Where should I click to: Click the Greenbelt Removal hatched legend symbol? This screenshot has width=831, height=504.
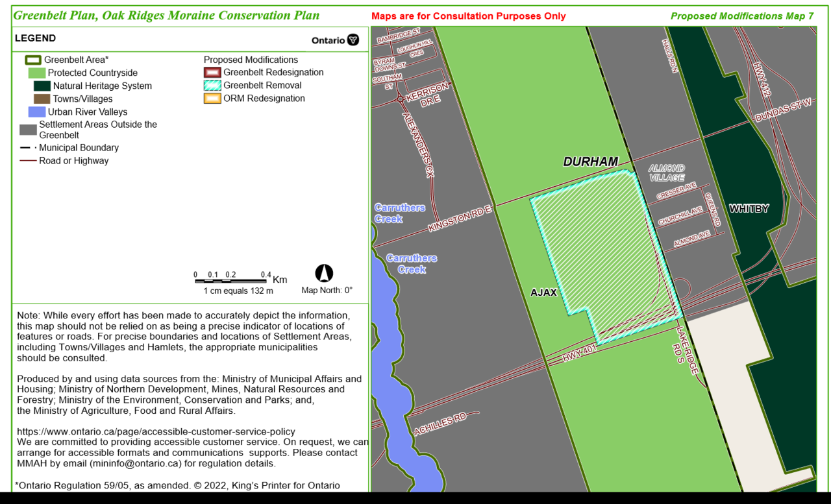pos(212,85)
